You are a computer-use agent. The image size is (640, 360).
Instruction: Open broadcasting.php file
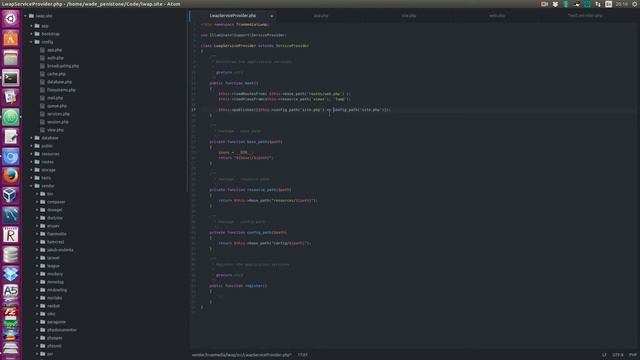[x=63, y=66]
